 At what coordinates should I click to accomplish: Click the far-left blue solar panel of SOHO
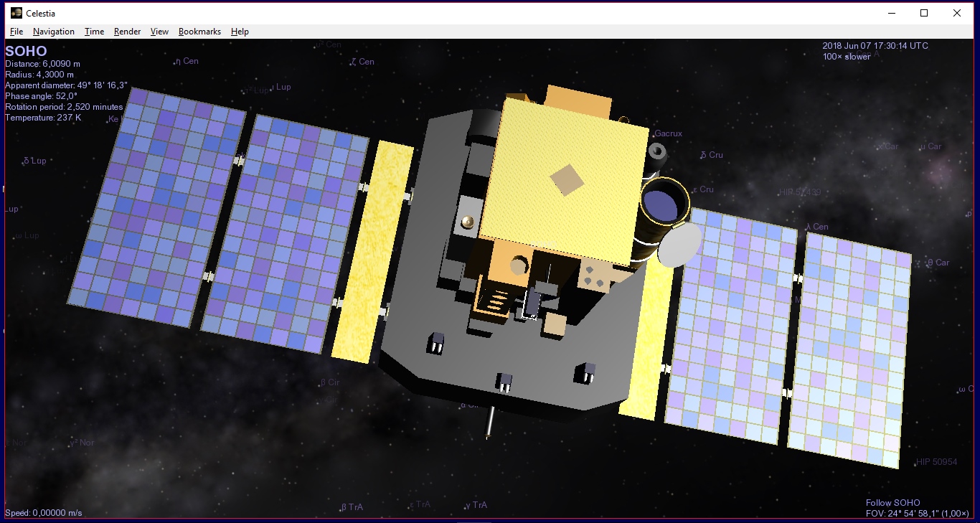[156, 208]
